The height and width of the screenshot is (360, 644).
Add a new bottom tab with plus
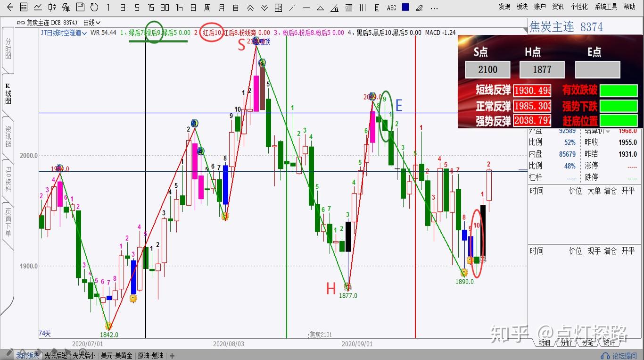point(172,356)
